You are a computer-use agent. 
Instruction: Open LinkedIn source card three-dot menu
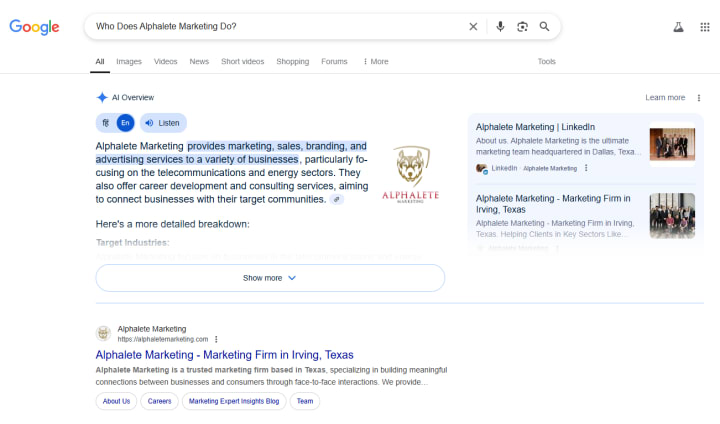[x=586, y=168]
